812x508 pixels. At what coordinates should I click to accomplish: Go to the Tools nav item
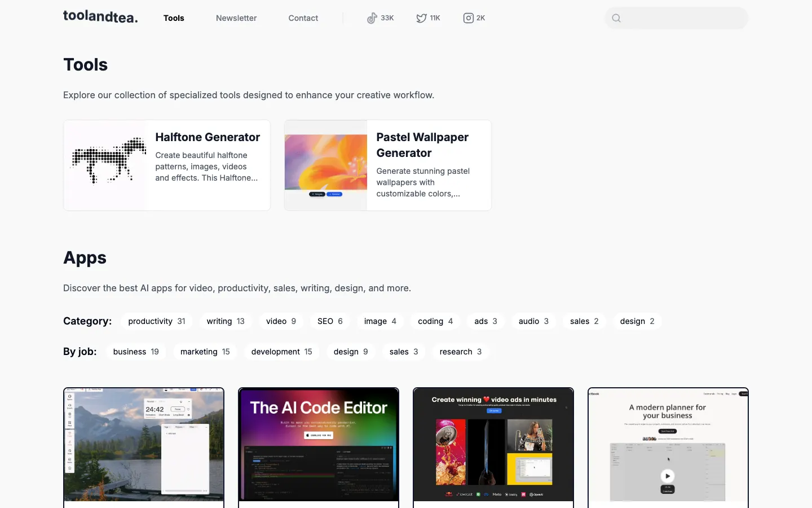[x=174, y=18]
